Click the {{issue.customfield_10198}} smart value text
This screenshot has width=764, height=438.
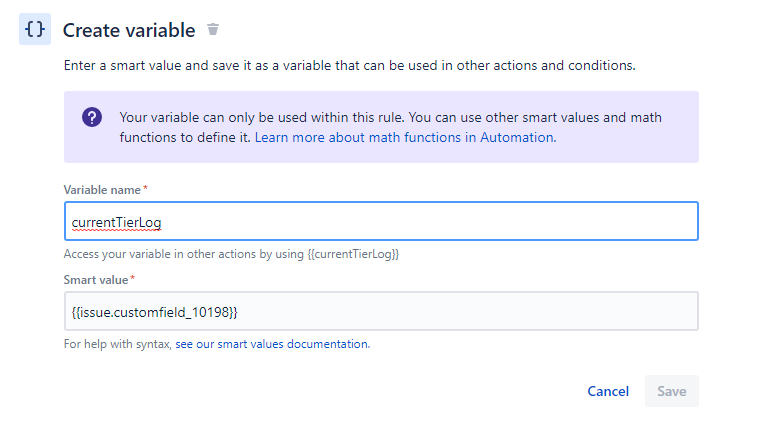click(x=154, y=312)
